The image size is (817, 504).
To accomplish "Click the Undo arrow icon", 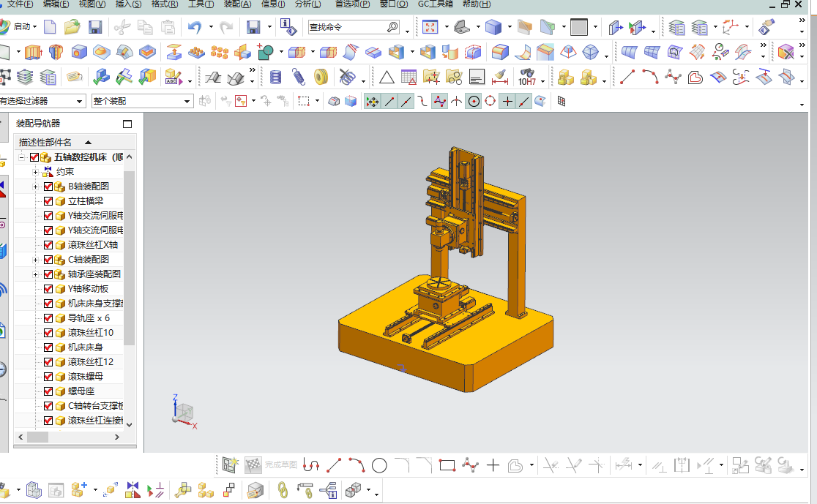I will [194, 28].
